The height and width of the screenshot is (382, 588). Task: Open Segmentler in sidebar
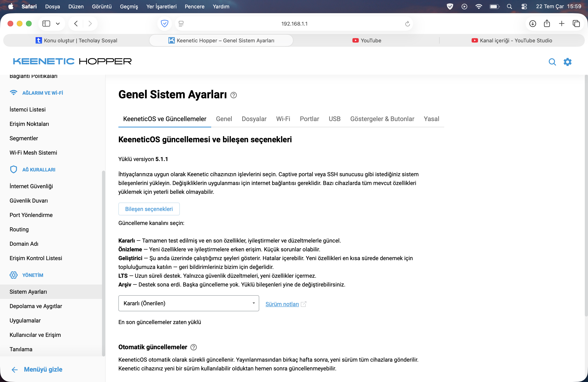(24, 138)
